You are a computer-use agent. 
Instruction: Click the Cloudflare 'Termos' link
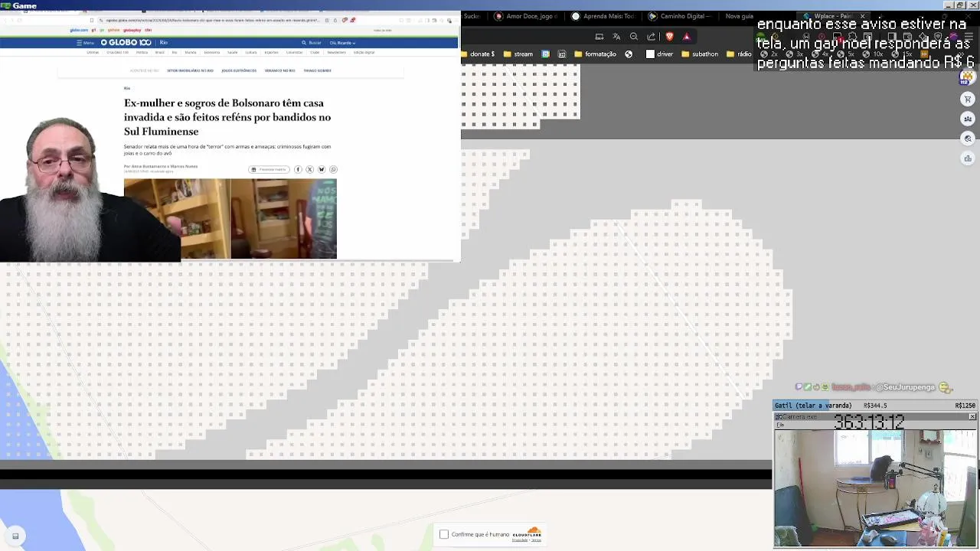point(536,540)
